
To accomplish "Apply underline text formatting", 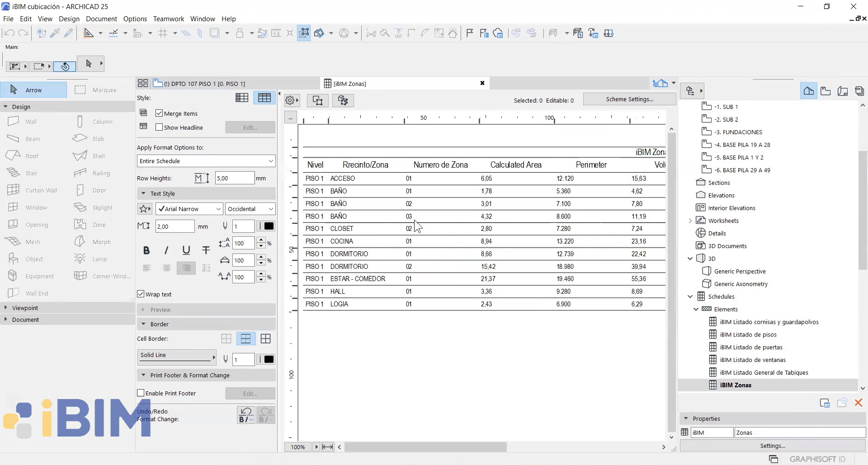I will [186, 250].
